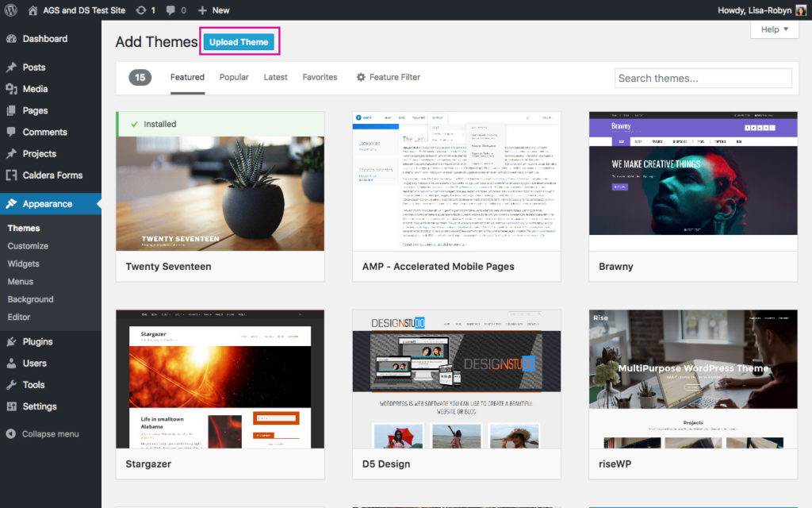Screen dimensions: 812x508
Task: Open the riseWP theme thumbnail
Action: point(693,379)
